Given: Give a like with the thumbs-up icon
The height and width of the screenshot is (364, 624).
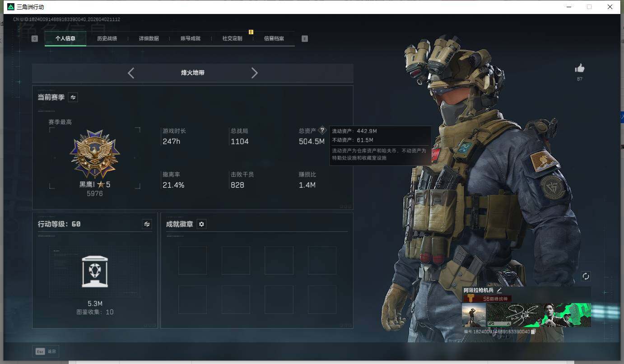Looking at the screenshot, I should pyautogui.click(x=580, y=68).
